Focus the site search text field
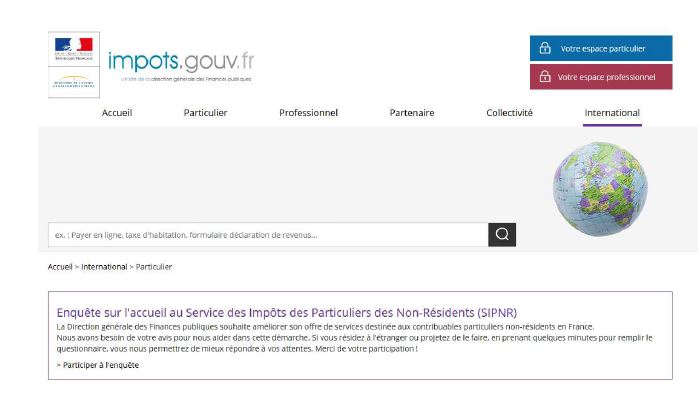Viewport: 698px width, 420px height. pyautogui.click(x=268, y=235)
